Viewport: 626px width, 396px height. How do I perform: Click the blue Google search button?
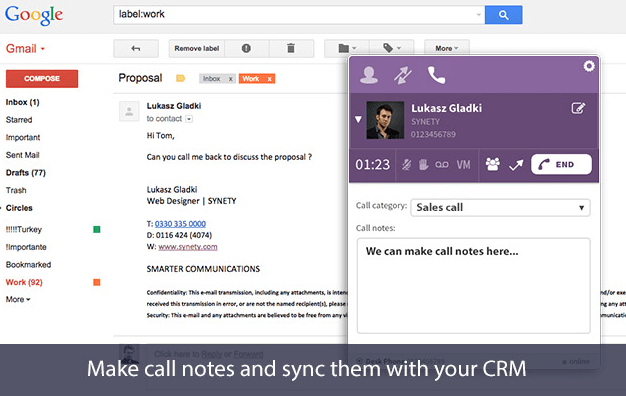[x=503, y=15]
